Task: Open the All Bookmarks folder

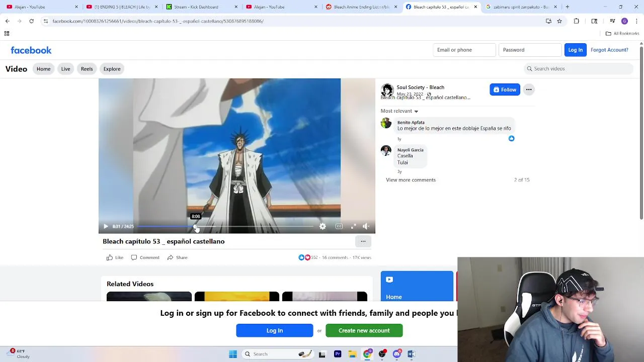Action: coord(622,34)
